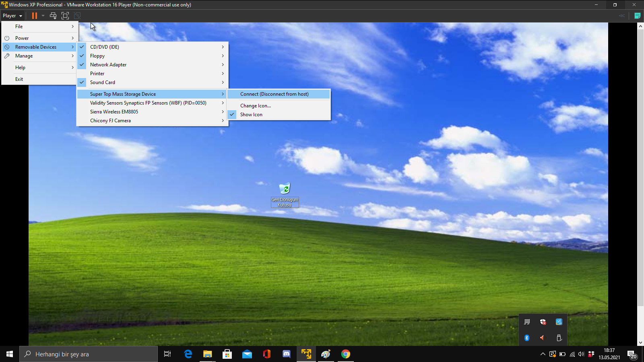Click the gray computer icon in the tray overflow
644x362 pixels.
tap(527, 322)
